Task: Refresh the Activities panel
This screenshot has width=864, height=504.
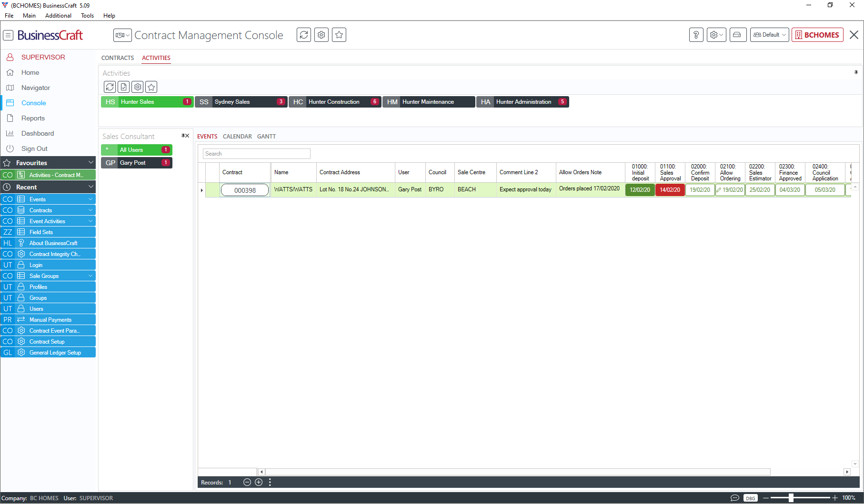Action: point(110,87)
